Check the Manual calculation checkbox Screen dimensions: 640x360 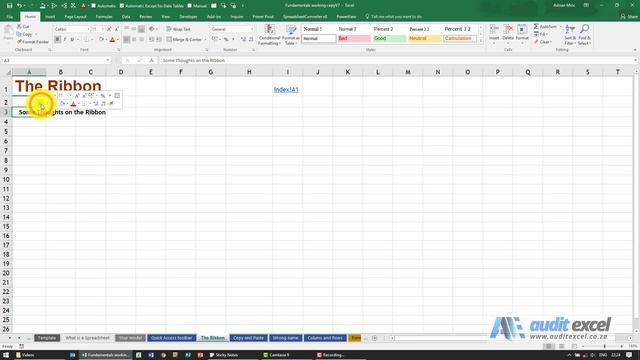click(189, 6)
